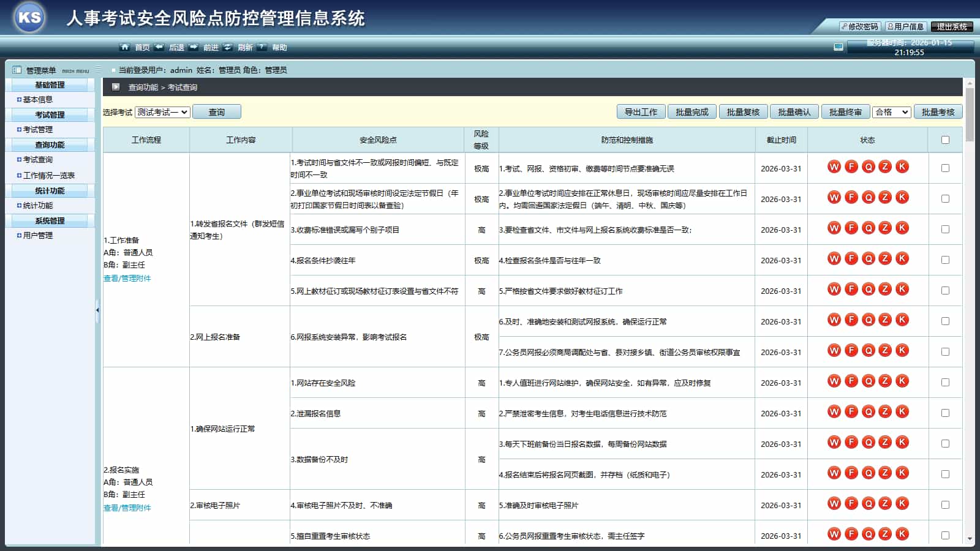Image resolution: width=980 pixels, height=551 pixels.
Task: Click the 首页 home icon
Action: (x=126, y=47)
